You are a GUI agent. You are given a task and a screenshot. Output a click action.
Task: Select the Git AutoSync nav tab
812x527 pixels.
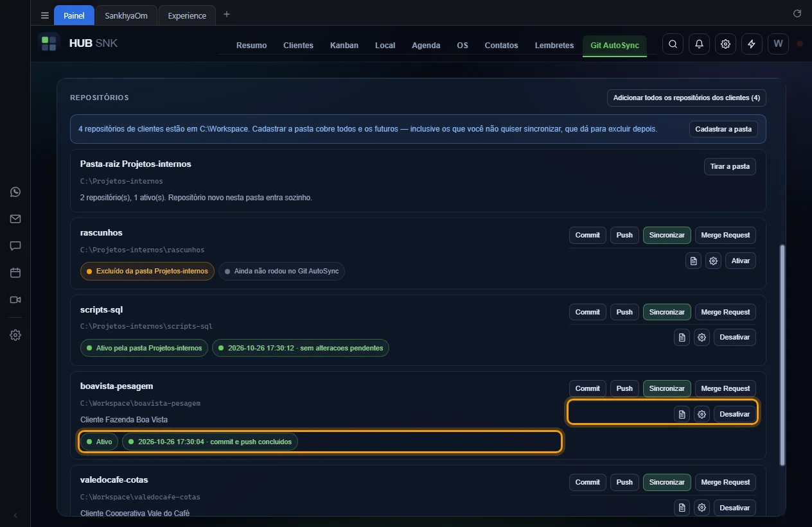coord(615,45)
